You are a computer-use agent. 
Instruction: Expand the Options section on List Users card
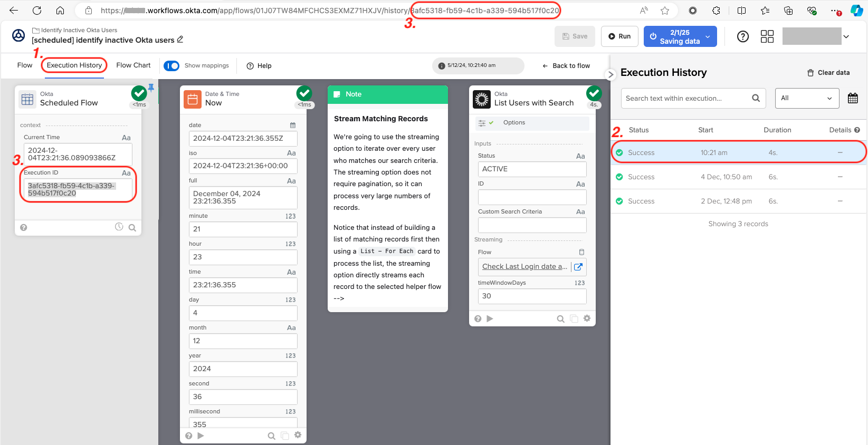tap(532, 123)
